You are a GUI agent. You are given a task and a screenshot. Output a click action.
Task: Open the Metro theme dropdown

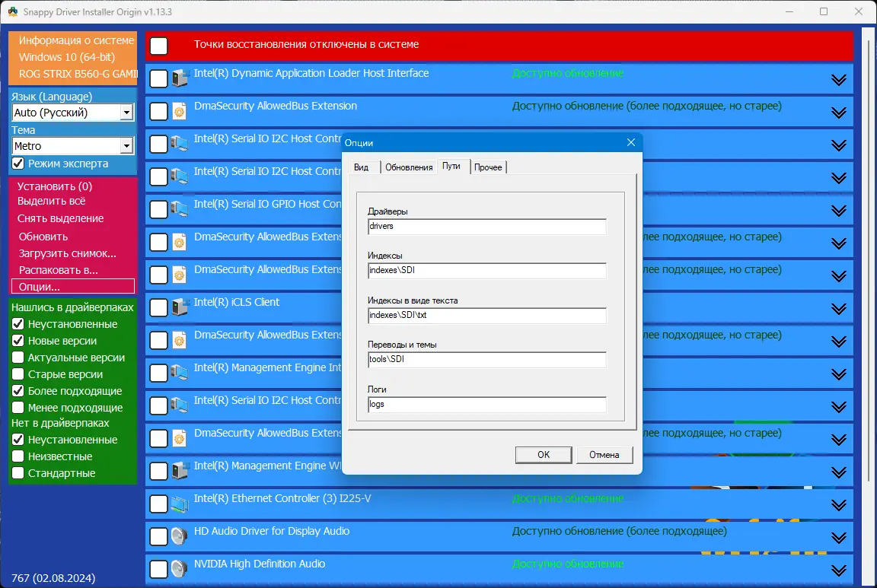point(128,145)
